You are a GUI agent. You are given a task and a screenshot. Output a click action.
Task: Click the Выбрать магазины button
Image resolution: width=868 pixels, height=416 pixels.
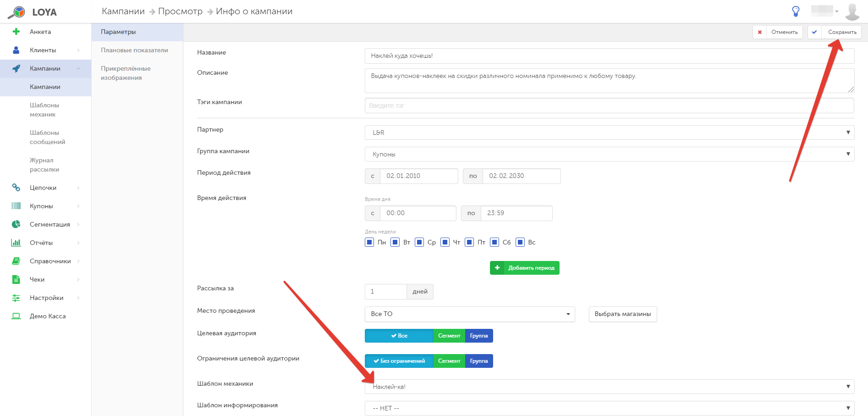[x=623, y=314]
